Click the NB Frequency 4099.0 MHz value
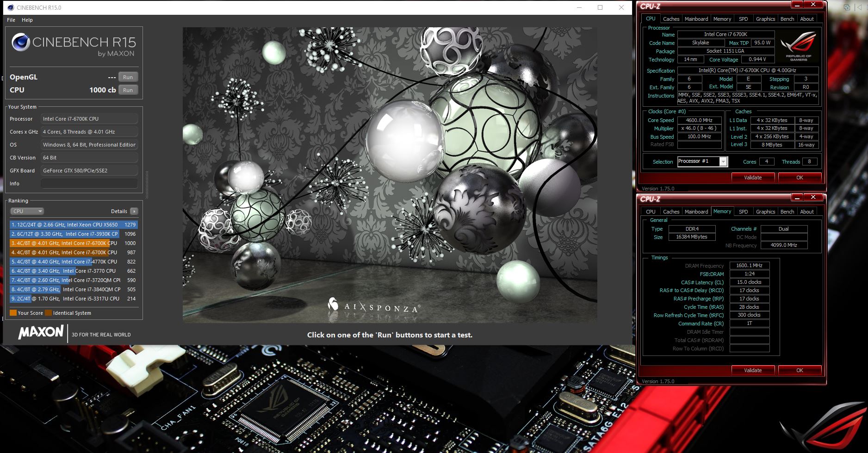868x453 pixels. (784, 245)
